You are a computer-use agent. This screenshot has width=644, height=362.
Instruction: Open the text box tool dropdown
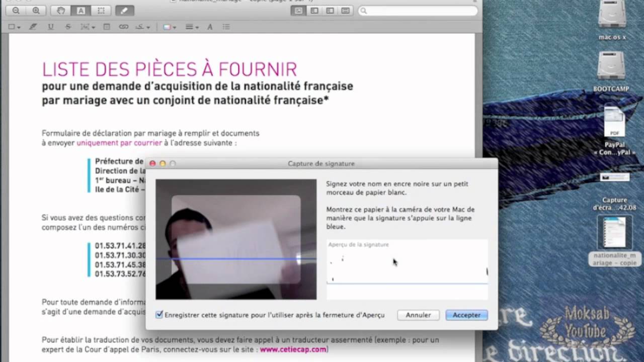(88, 27)
